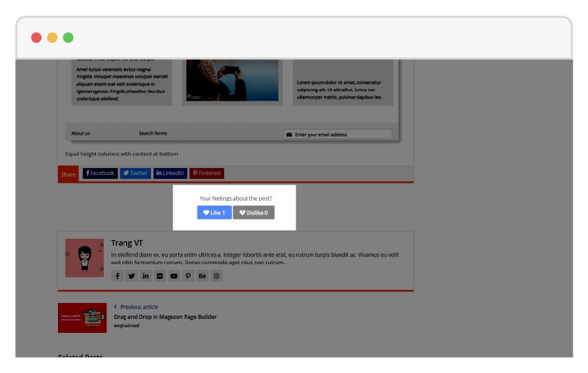Share the post on LinkedIn

170,173
